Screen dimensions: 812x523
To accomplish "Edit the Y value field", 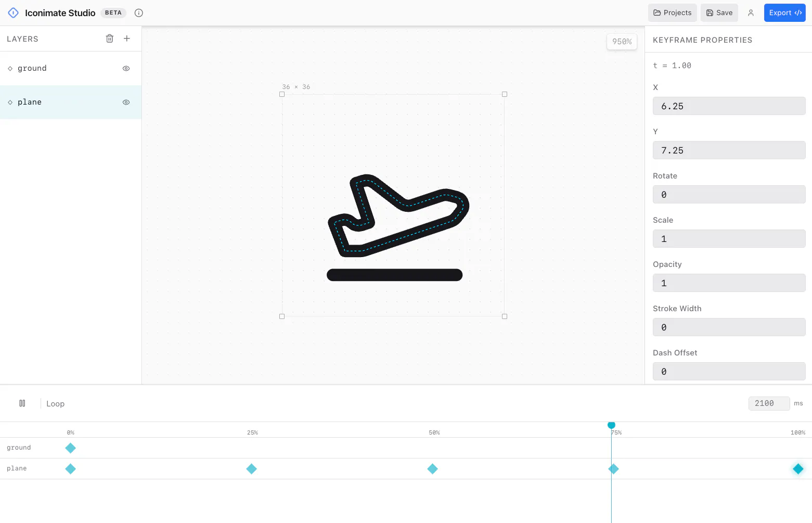I will pyautogui.click(x=729, y=150).
